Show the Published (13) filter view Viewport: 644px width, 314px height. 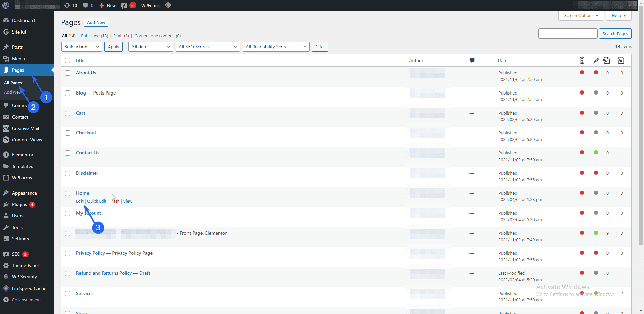coord(95,36)
